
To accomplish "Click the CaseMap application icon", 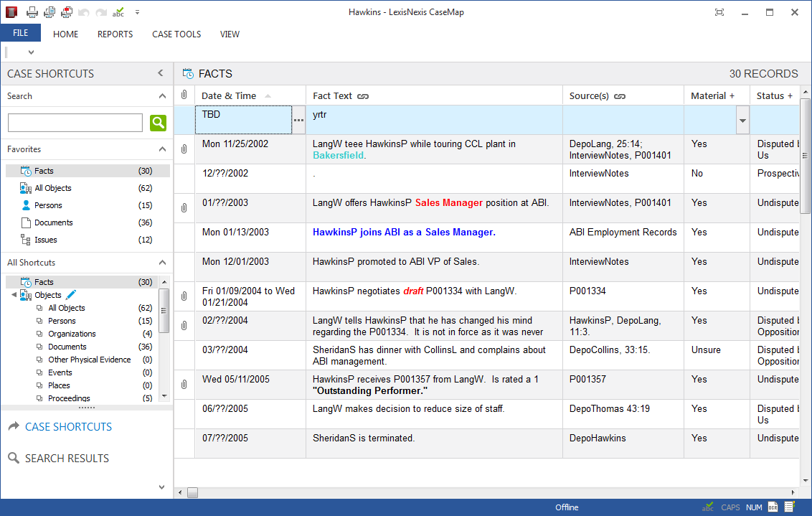I will 11,12.
